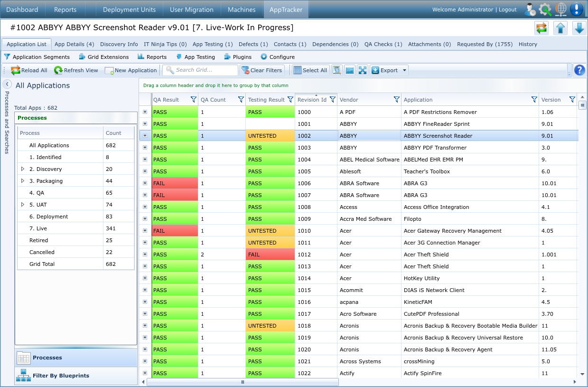Click the blue help question mark icon
Viewport: 588px width, 387px height.
[579, 70]
